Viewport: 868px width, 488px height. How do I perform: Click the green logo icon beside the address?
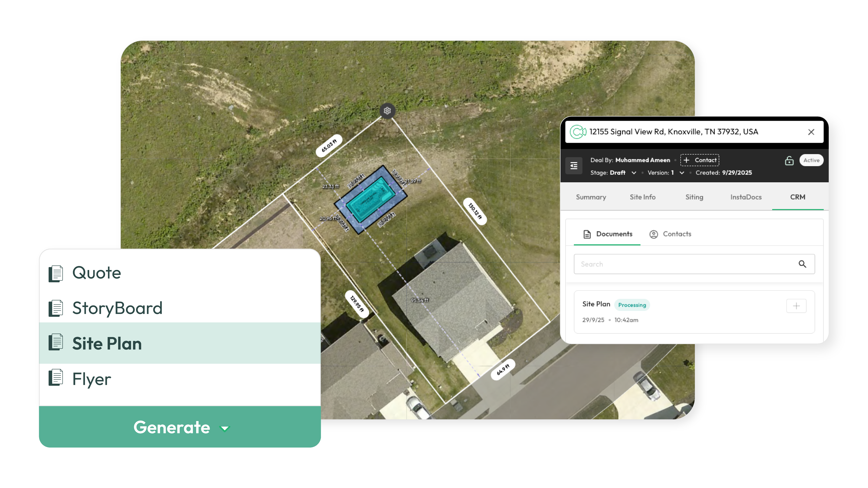[578, 132]
